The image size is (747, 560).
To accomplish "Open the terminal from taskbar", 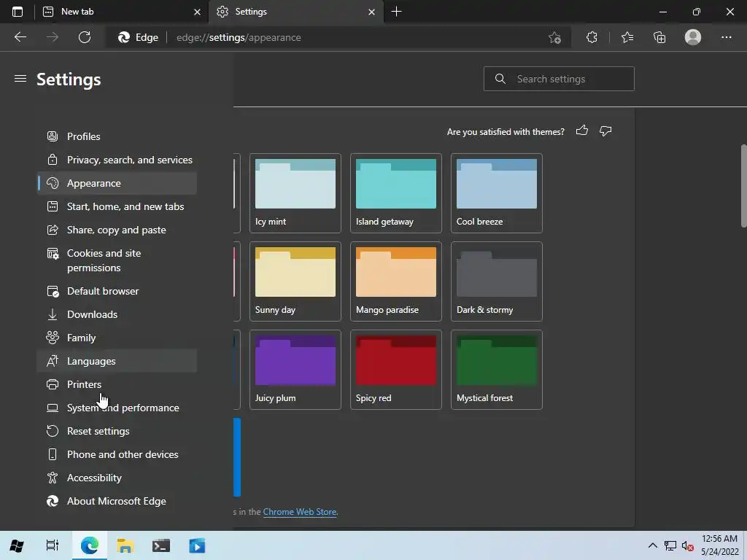I will tap(161, 545).
